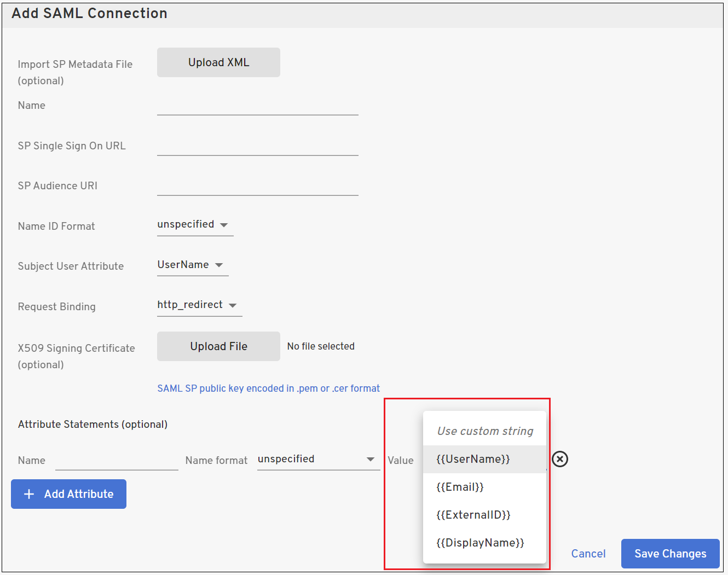
Task: Click the SP Single Sign On URL field
Action: tap(257, 147)
